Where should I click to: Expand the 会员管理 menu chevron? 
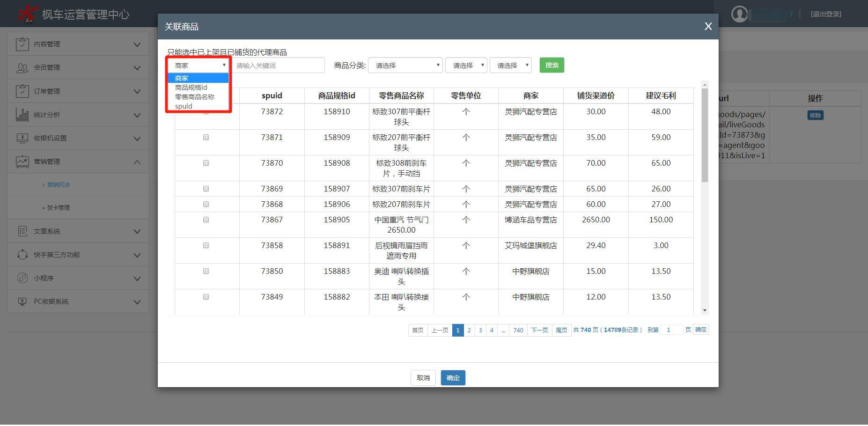click(x=137, y=68)
